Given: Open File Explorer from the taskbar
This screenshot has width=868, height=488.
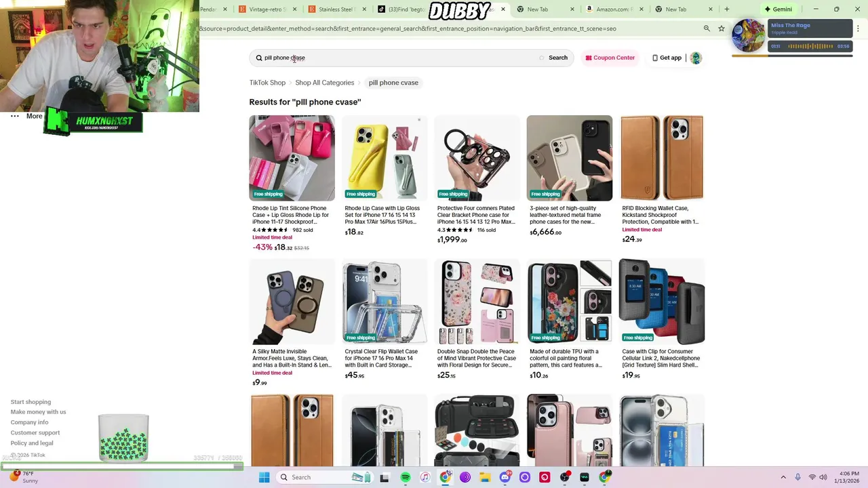Looking at the screenshot, I should click(485, 477).
